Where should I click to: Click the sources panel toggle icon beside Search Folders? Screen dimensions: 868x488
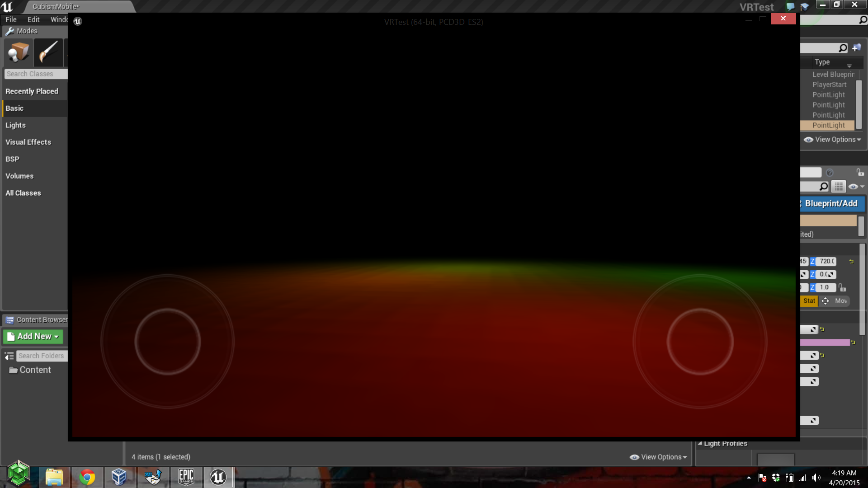[x=9, y=356]
